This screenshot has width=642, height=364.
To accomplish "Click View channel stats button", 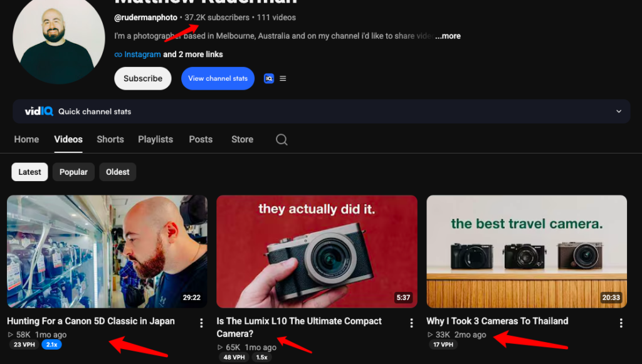I will 218,78.
